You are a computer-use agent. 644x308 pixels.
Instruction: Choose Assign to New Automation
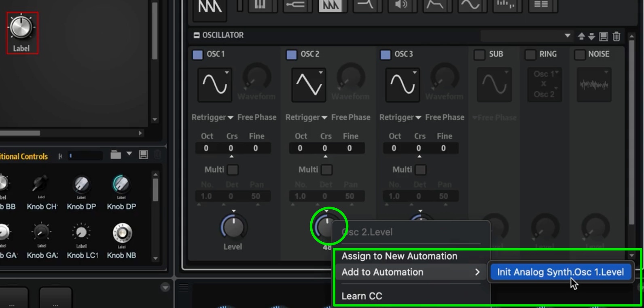click(x=399, y=256)
